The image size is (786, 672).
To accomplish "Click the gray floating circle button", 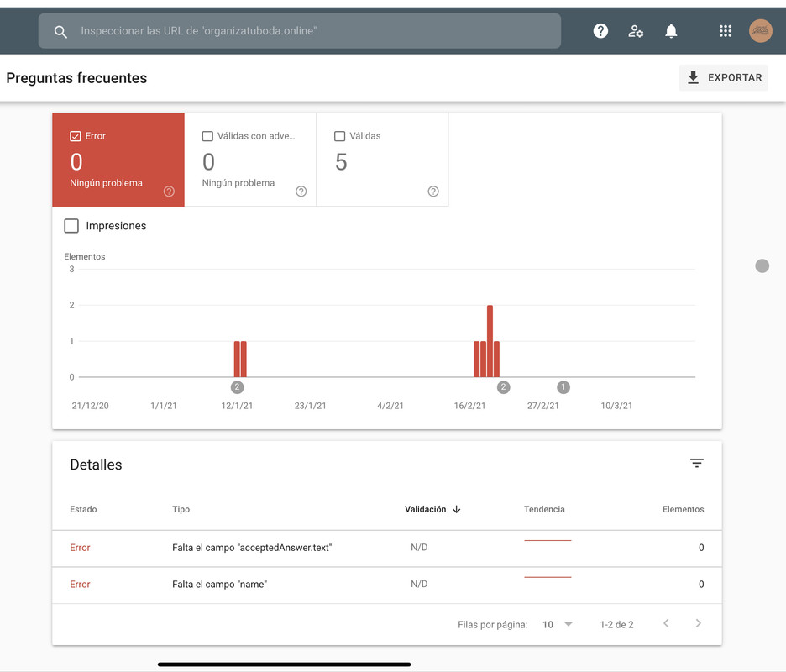I will tap(762, 265).
